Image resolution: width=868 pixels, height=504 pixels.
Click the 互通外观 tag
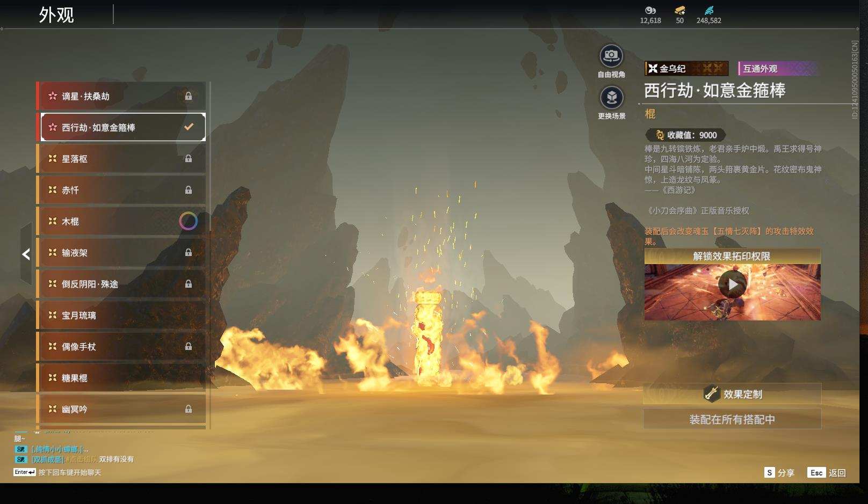(778, 69)
